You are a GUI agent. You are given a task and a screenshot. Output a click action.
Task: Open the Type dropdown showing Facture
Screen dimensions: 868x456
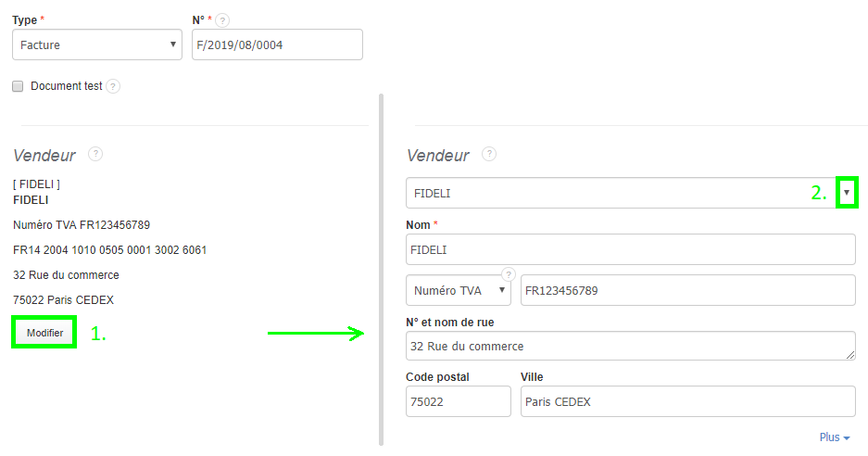pyautogui.click(x=97, y=44)
